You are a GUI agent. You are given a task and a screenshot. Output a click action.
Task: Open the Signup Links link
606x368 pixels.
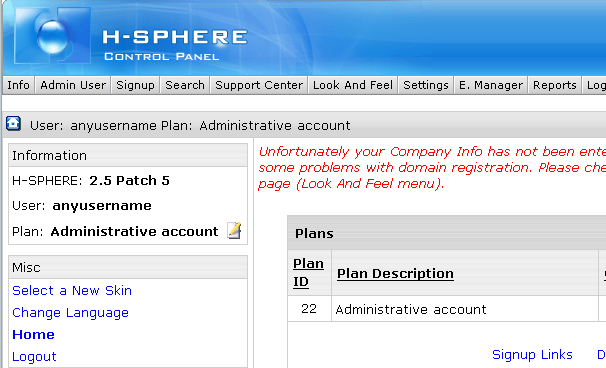532,354
